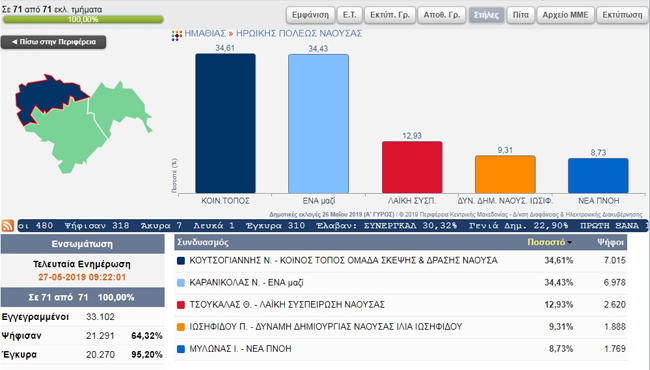
Task: Select ΜΥΛΩΝΑΣ Ι. - ΝΕΑ ΠΝΟΗ row text
Action: [x=240, y=349]
